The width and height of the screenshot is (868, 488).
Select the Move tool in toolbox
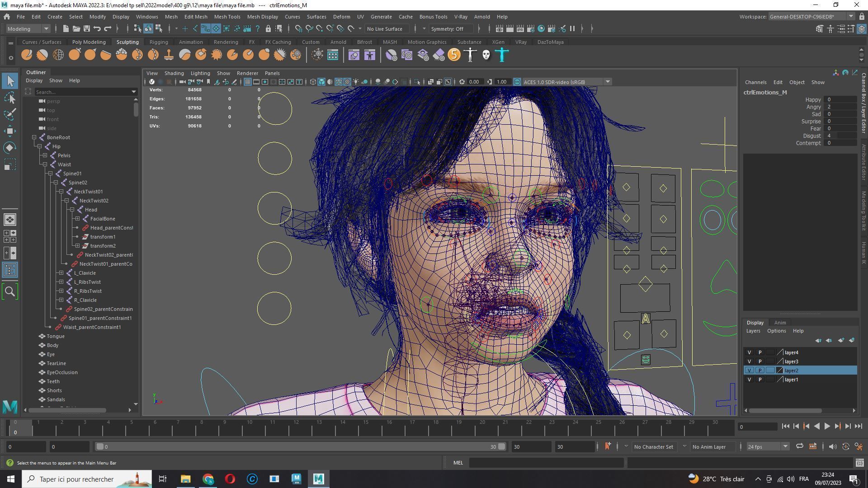pyautogui.click(x=10, y=131)
